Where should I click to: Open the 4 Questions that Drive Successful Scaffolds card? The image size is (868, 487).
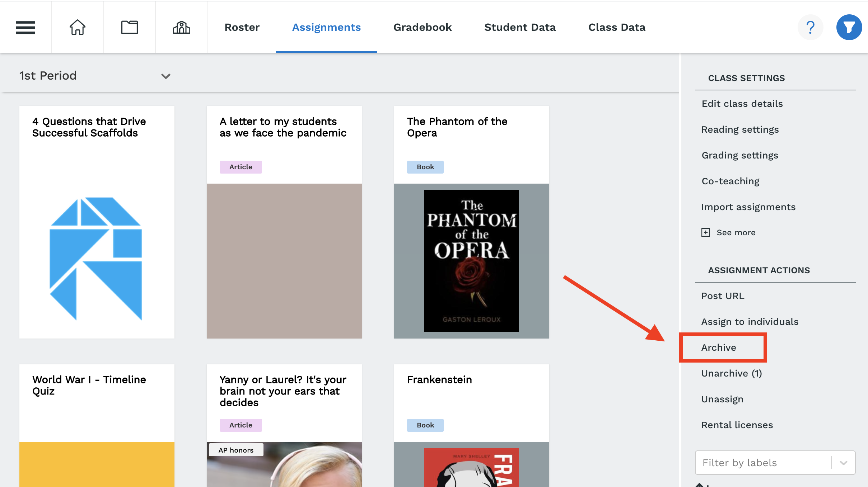click(97, 222)
